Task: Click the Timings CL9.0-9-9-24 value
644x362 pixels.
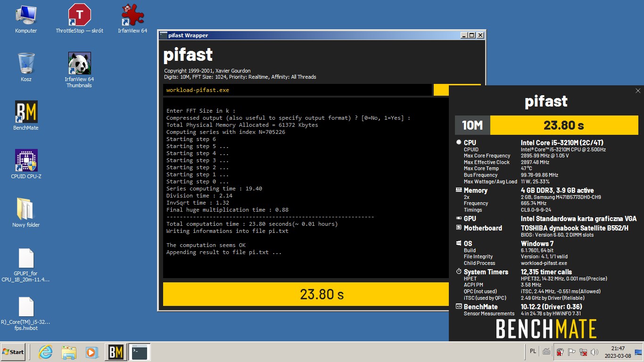Action: click(536, 210)
